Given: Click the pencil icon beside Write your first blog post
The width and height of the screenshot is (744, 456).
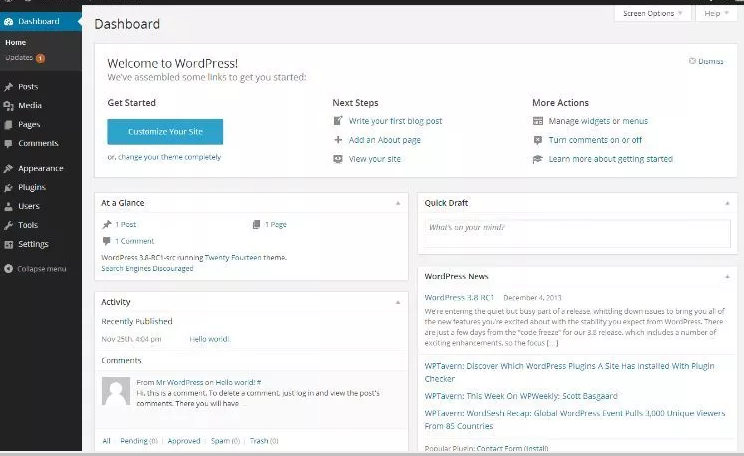Looking at the screenshot, I should pos(338,121).
